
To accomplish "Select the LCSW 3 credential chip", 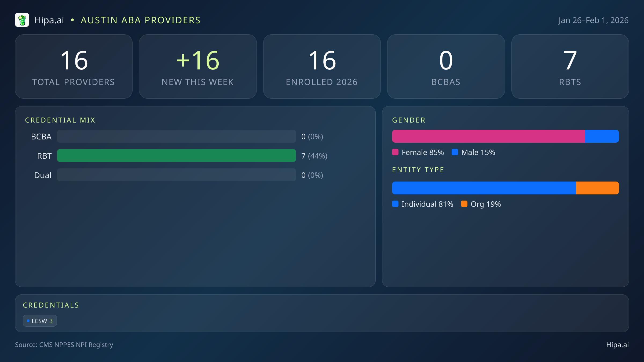I will 40,321.
